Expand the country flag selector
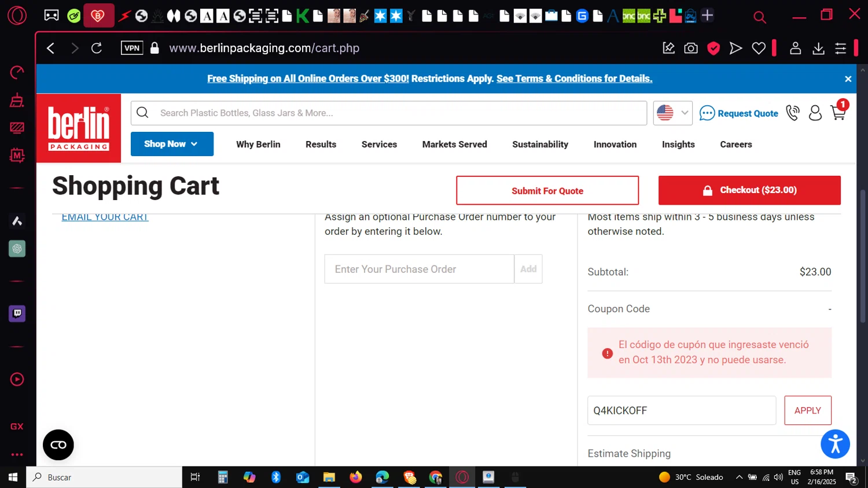The height and width of the screenshot is (488, 868). click(672, 113)
